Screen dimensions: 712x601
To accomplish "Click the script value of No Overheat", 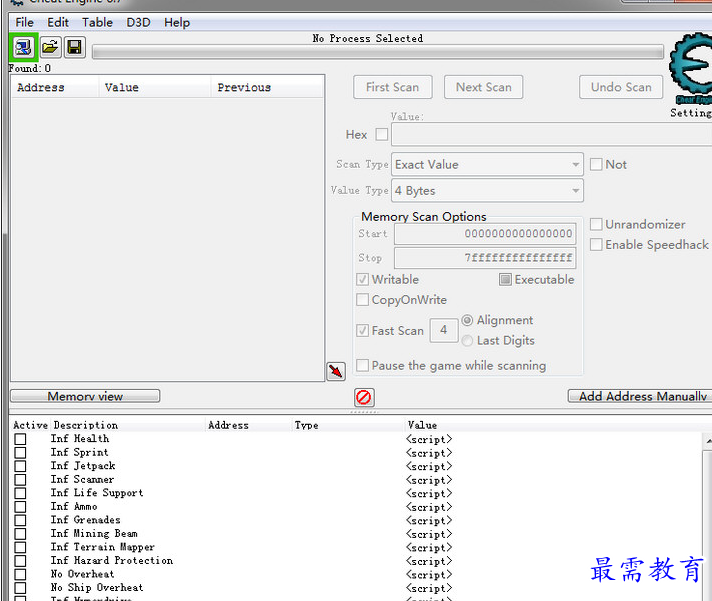I will 429,575.
